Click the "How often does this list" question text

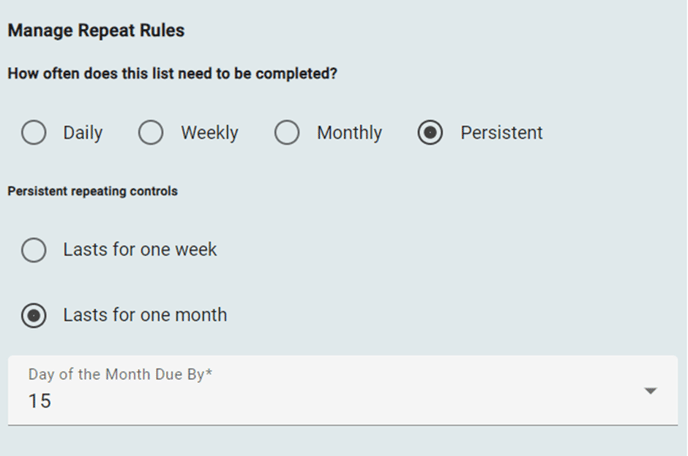(171, 74)
